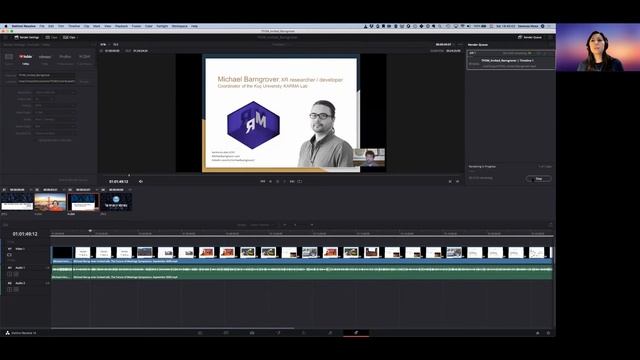Screen dimensions: 640x360
Task: Open the Render range dropdown above timeline
Action: click(263, 225)
